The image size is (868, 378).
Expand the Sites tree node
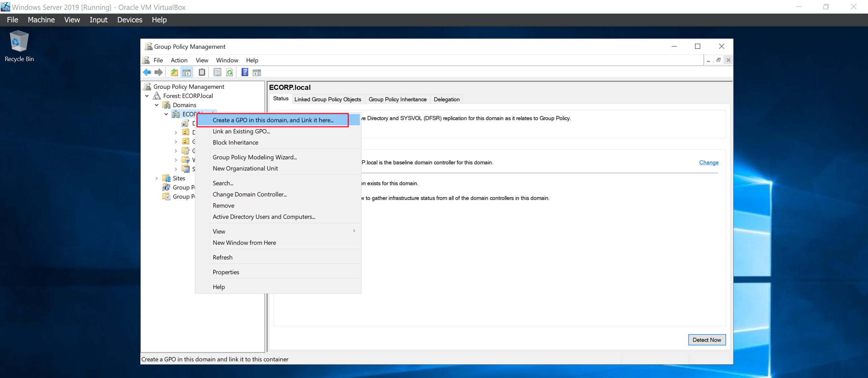point(157,178)
